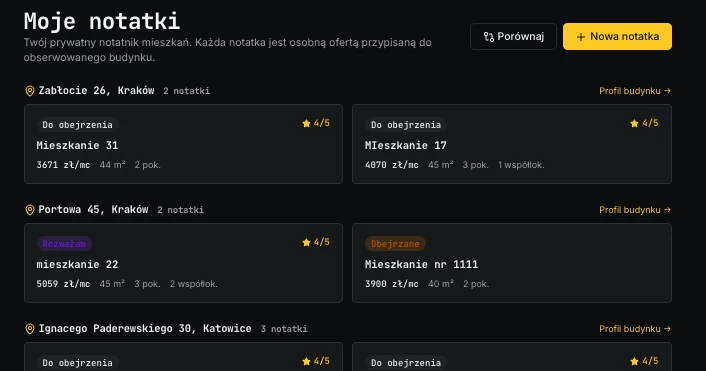Open the MIeszkanie 17 note card

(x=512, y=144)
